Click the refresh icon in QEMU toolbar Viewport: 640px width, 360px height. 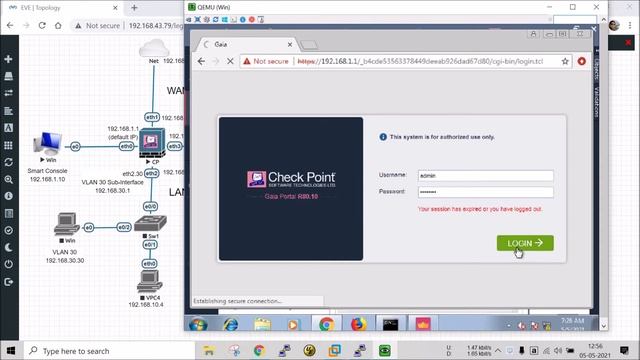click(x=216, y=19)
